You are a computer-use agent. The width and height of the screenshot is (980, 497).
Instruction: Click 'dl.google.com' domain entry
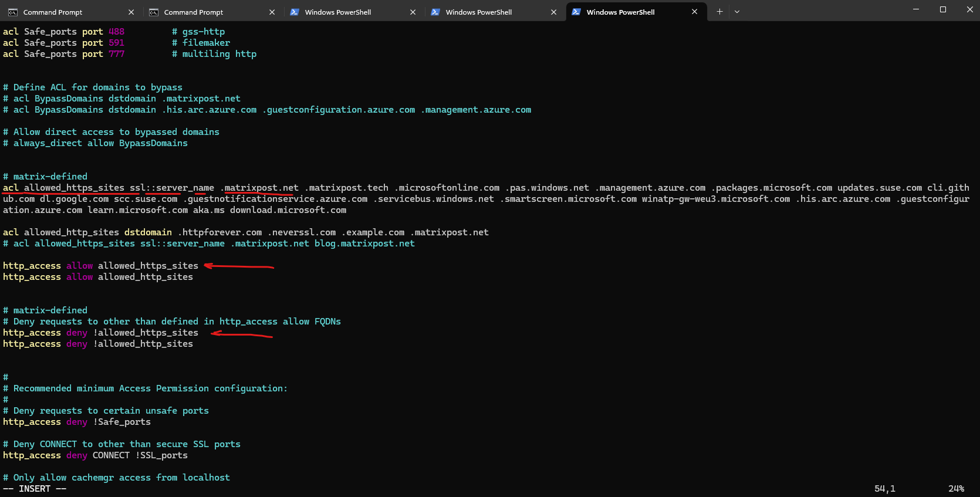click(74, 199)
